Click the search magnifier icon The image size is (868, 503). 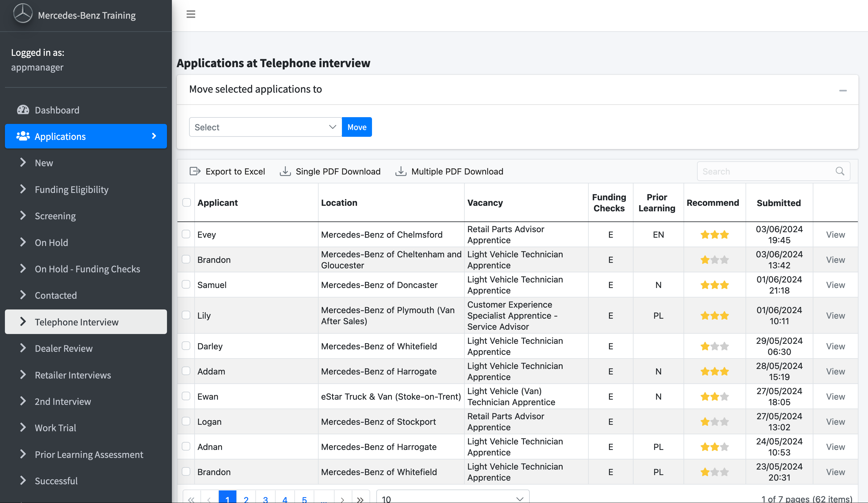(840, 171)
